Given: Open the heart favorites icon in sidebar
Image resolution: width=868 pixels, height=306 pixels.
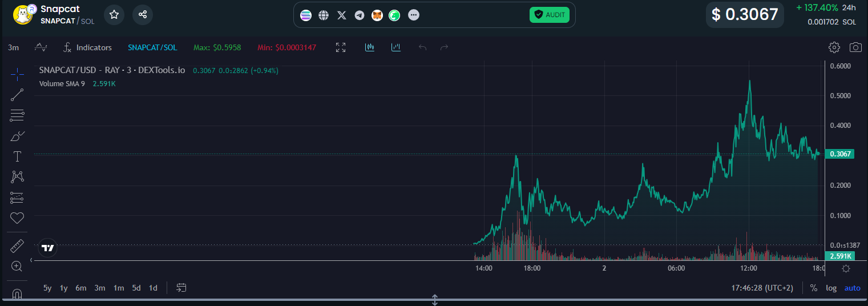Looking at the screenshot, I should (x=17, y=218).
